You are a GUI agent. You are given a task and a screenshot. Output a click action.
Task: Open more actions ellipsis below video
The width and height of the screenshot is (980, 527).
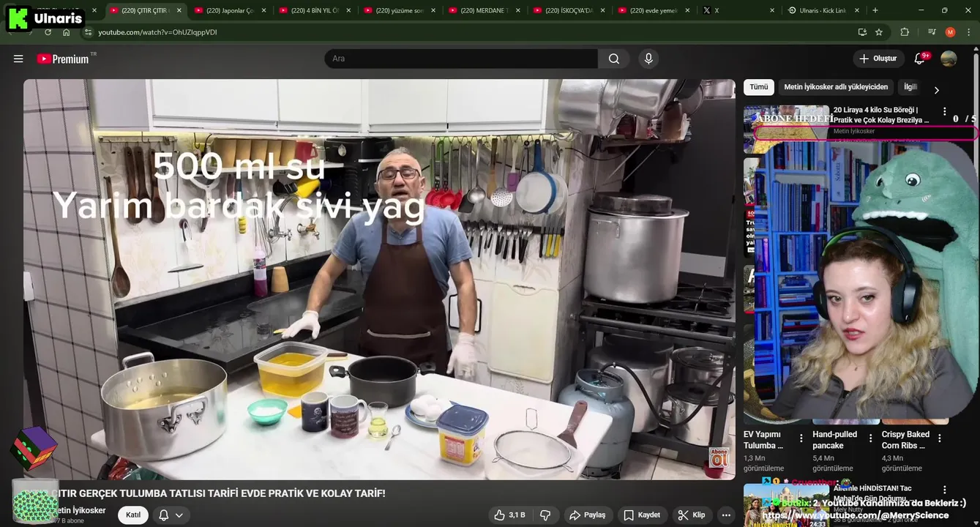pyautogui.click(x=725, y=515)
